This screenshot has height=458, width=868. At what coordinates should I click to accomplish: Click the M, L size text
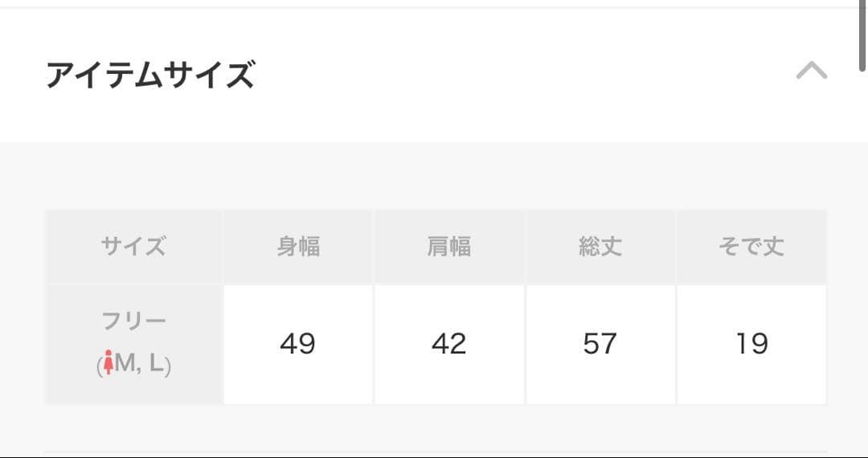click(x=140, y=364)
